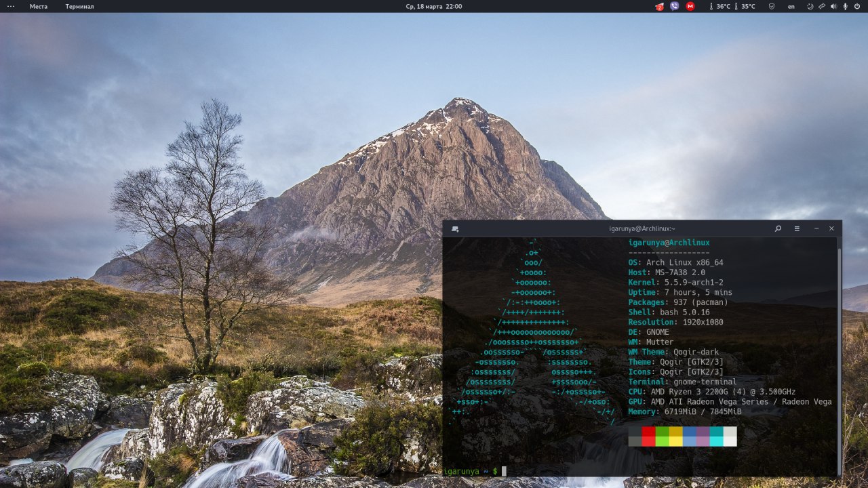Click the 'Theme: Qogir [GTK2/3]' line
This screenshot has height=488, width=868.
coord(676,362)
